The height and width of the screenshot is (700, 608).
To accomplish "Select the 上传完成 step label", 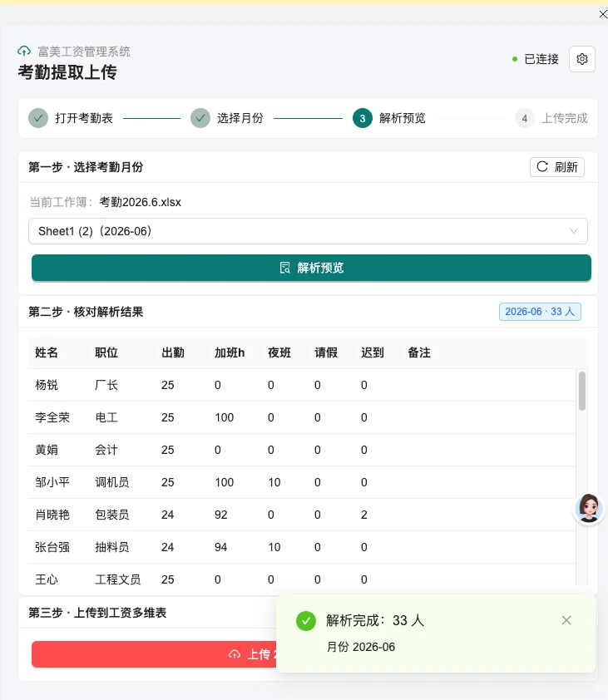I will (565, 118).
